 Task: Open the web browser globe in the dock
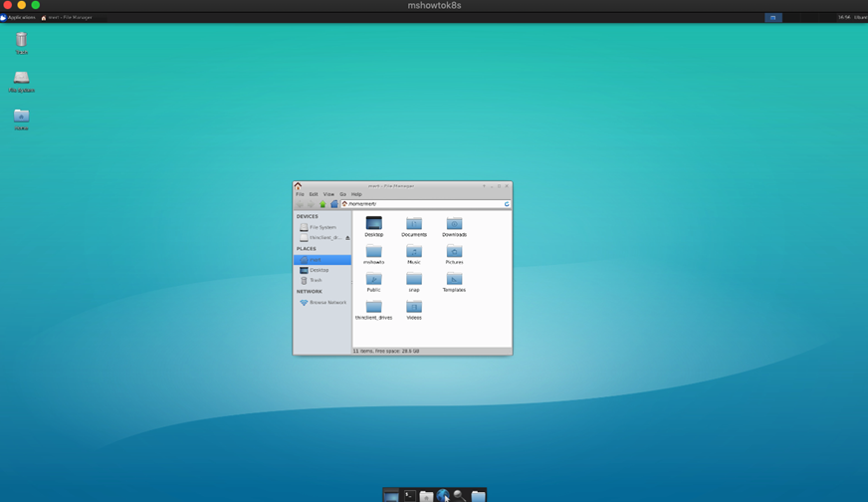(x=443, y=495)
